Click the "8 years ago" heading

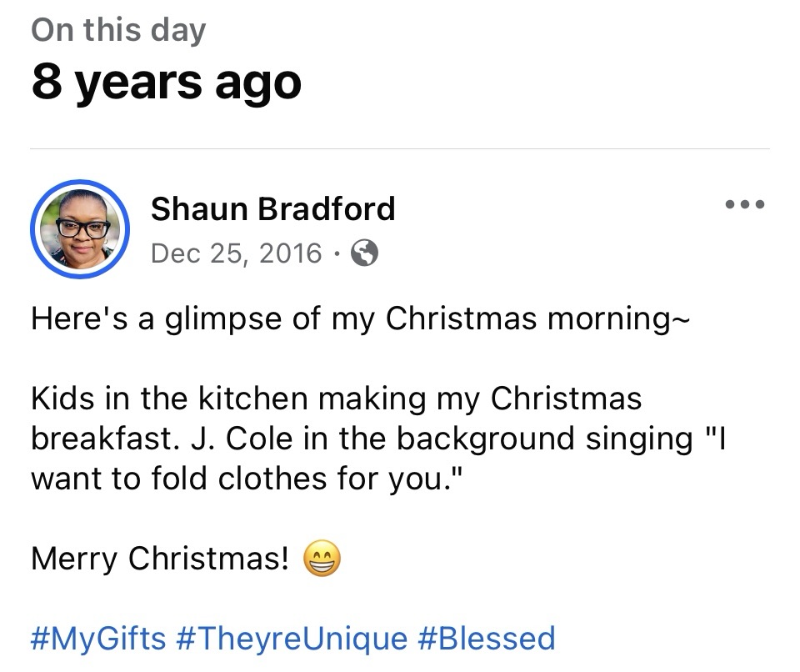(x=166, y=83)
